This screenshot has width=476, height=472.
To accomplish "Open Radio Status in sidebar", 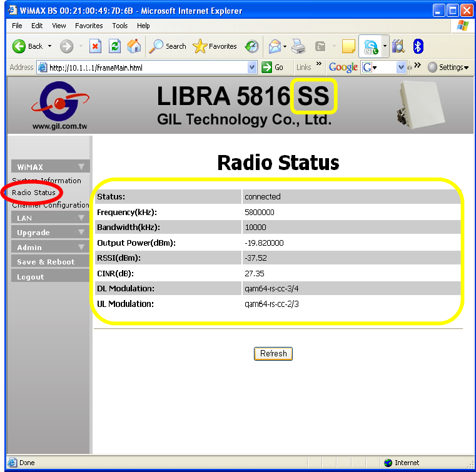I will pyautogui.click(x=34, y=193).
